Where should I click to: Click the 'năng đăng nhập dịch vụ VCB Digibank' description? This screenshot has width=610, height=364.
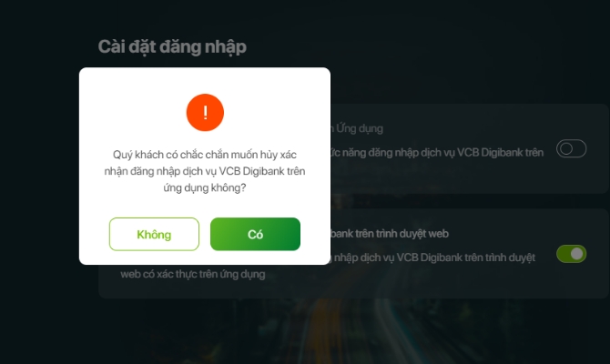(x=437, y=153)
